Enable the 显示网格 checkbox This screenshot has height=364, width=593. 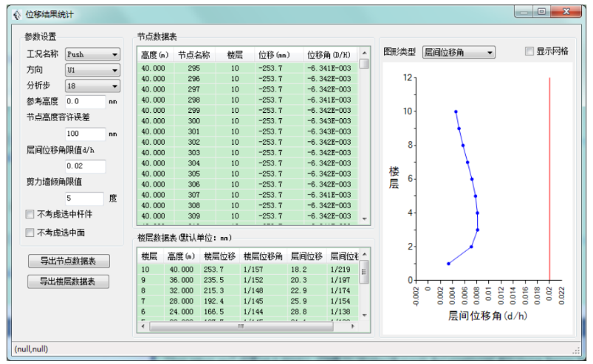(529, 52)
